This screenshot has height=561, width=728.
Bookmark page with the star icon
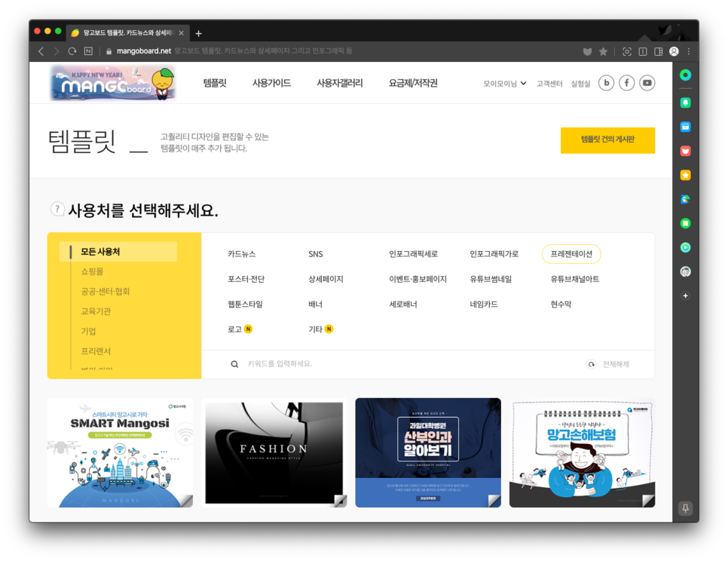pyautogui.click(x=603, y=51)
